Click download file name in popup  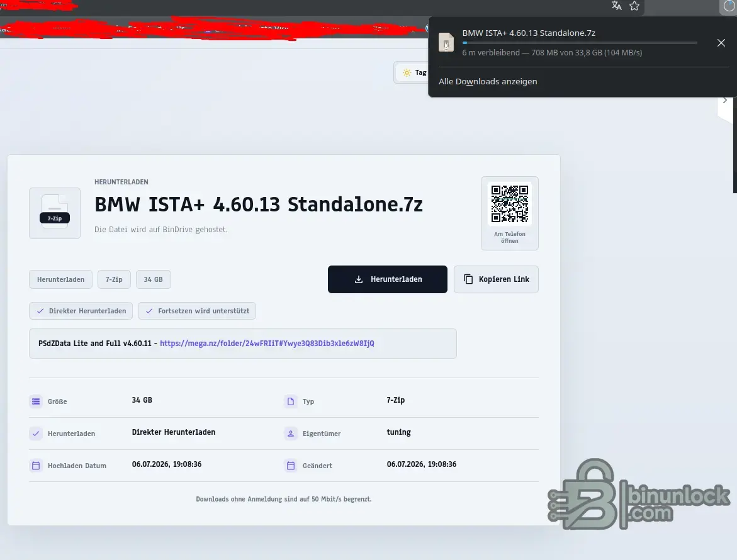[529, 33]
